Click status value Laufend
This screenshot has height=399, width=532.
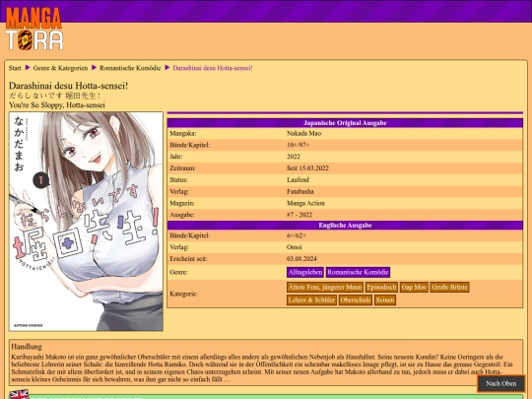tap(298, 180)
